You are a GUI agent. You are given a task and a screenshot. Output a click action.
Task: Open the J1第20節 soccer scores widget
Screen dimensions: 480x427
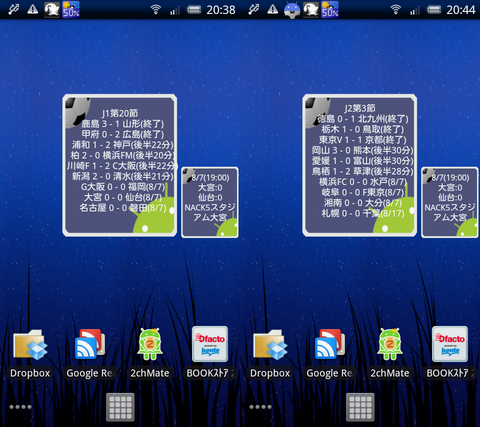pos(120,165)
